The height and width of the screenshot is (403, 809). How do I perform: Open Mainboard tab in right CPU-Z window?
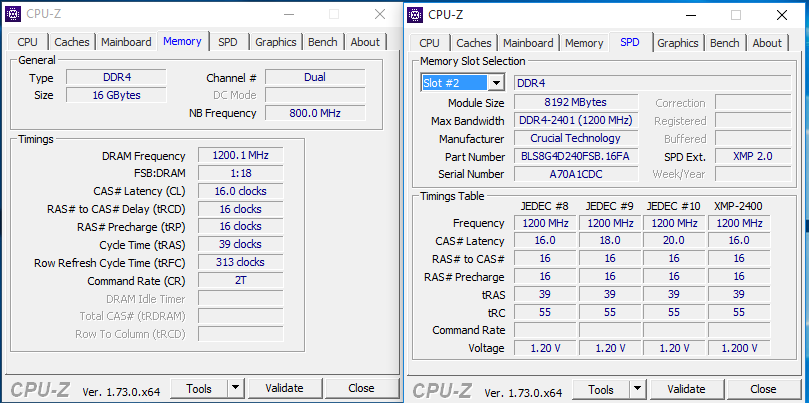pyautogui.click(x=528, y=43)
